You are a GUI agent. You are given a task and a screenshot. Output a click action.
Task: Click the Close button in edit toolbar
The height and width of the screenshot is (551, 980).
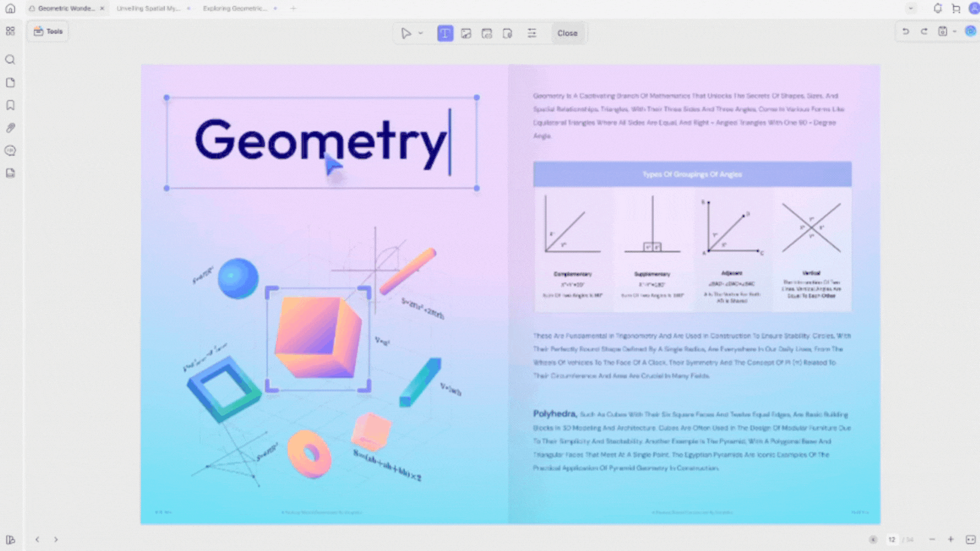(x=567, y=33)
